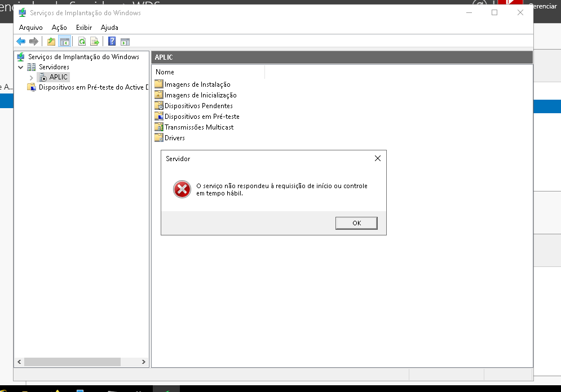
Task: Expand the APLIC server node
Action: pos(32,77)
